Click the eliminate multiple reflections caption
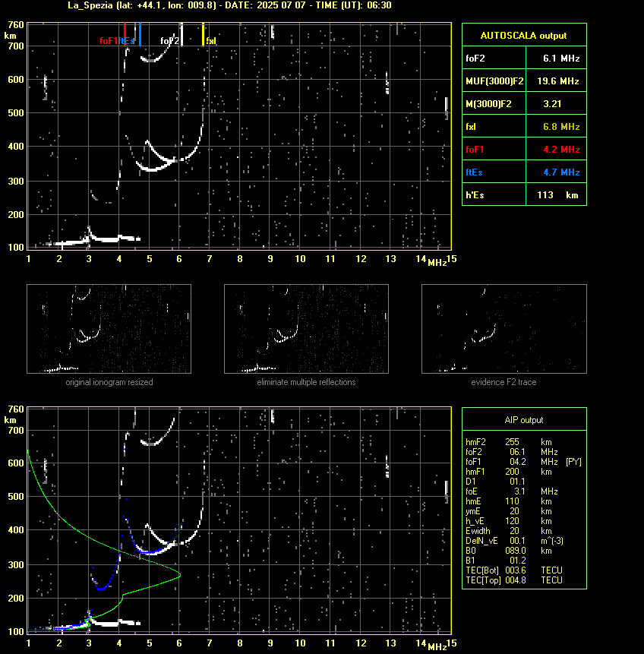The width and height of the screenshot is (644, 654). click(x=306, y=382)
